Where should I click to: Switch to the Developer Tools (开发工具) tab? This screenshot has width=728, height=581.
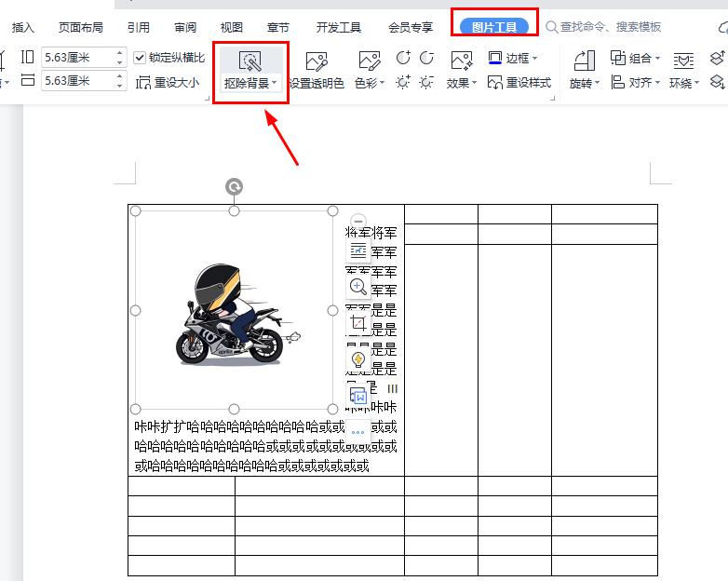pos(339,27)
